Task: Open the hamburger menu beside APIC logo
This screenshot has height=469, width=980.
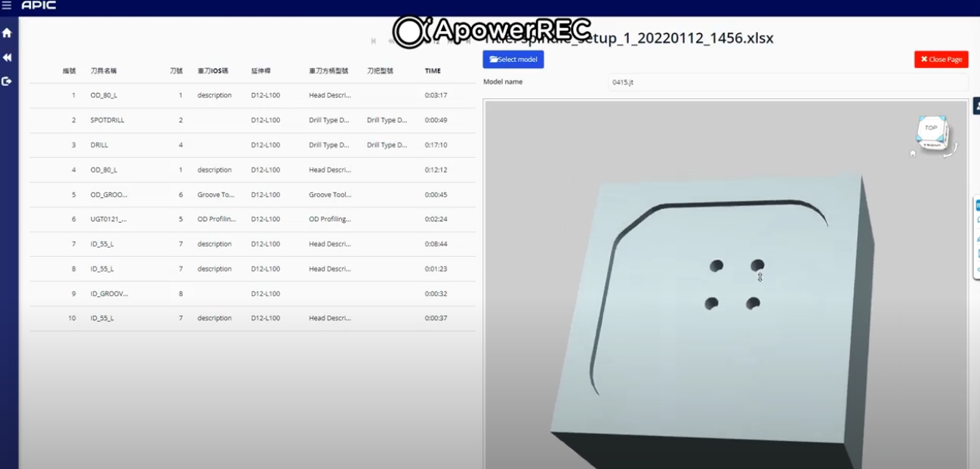Action: tap(7, 5)
